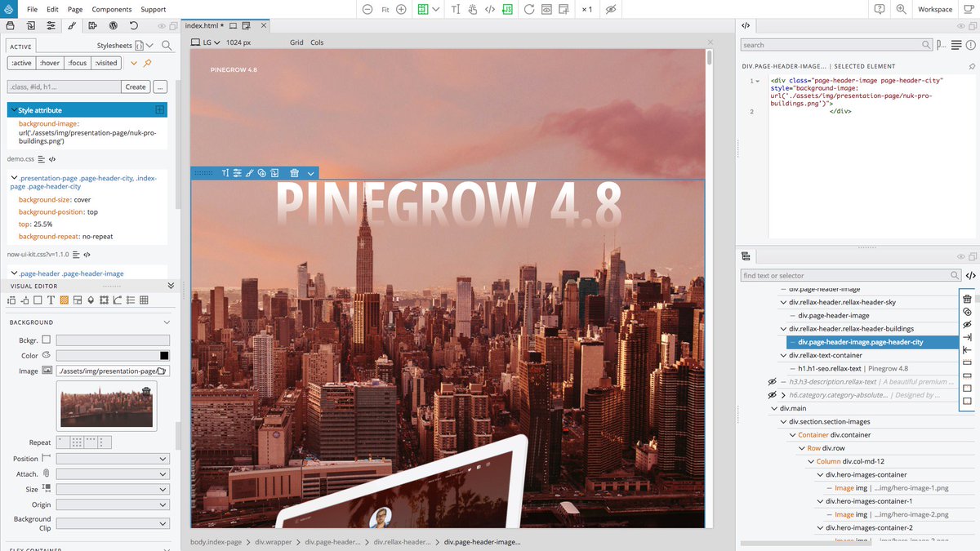Toggle the :hover pseudo-class state

(50, 63)
